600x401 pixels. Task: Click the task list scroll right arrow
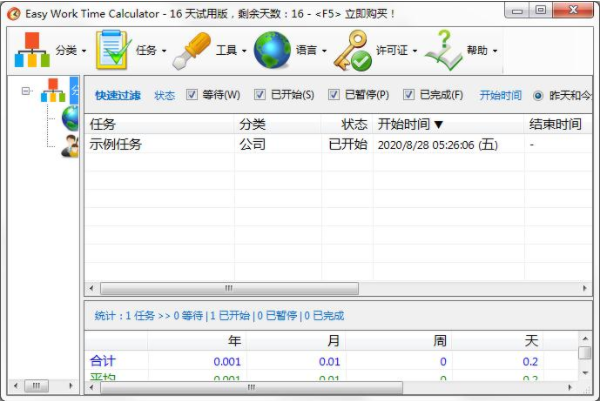(x=585, y=289)
